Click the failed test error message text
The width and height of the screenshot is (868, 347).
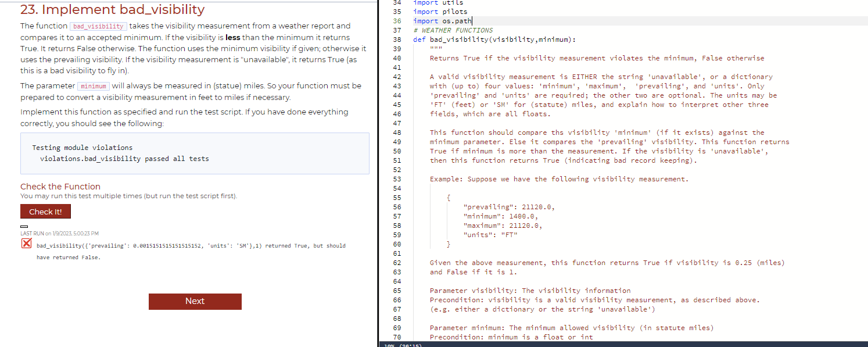(x=190, y=245)
